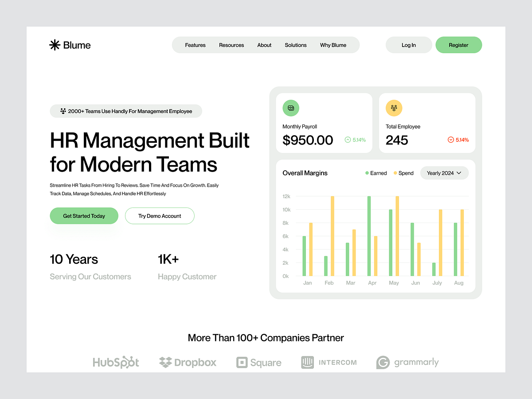The image size is (532, 399).
Task: Click the Overall Margins chart title
Action: 305,173
